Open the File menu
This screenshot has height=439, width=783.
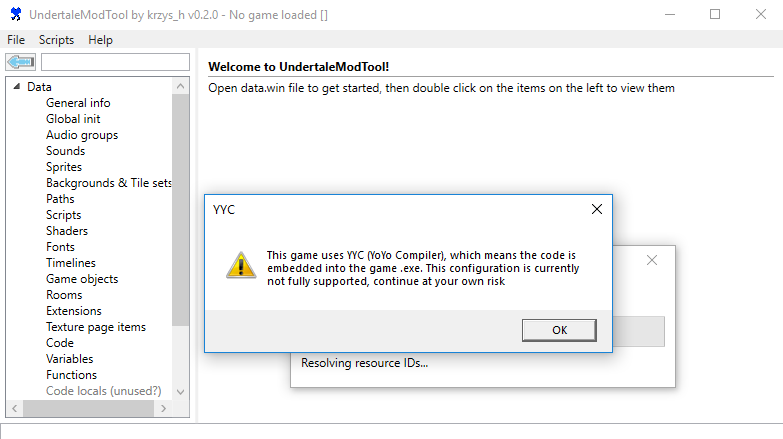coord(16,40)
